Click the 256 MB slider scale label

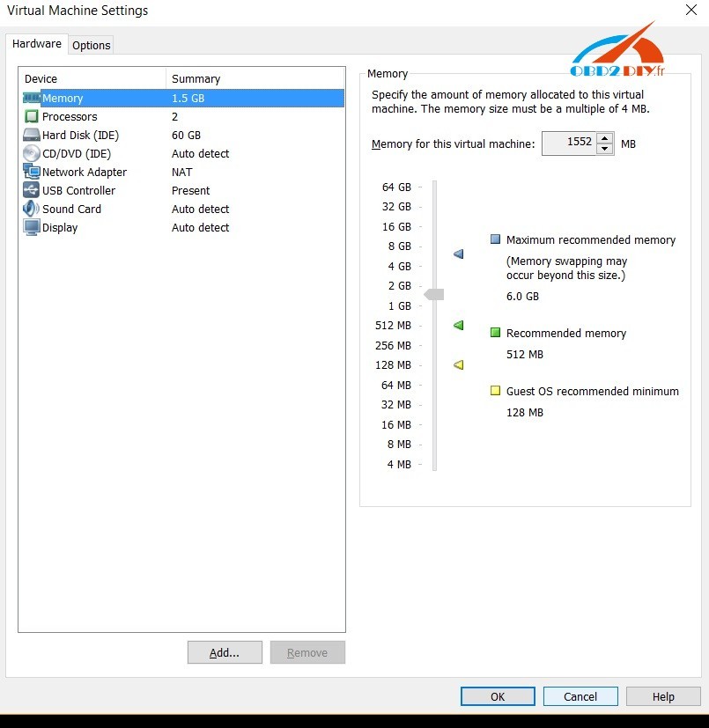[x=394, y=345]
